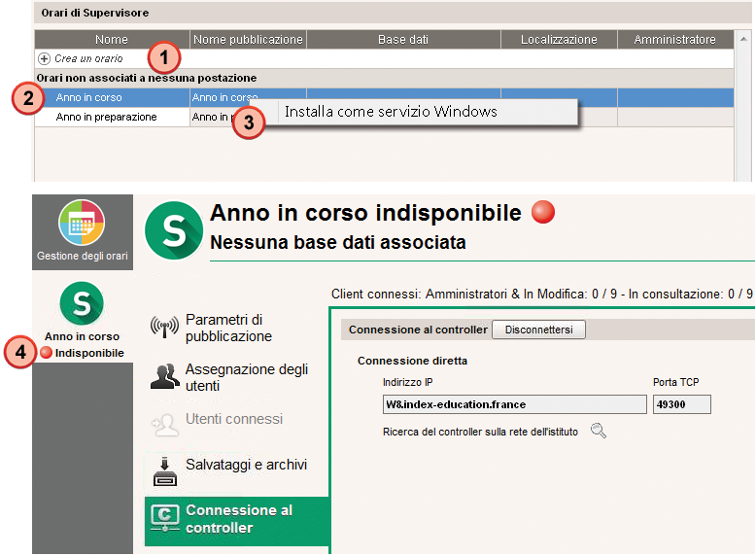
Task: Click the Utenti connessi user icon
Action: point(165,425)
